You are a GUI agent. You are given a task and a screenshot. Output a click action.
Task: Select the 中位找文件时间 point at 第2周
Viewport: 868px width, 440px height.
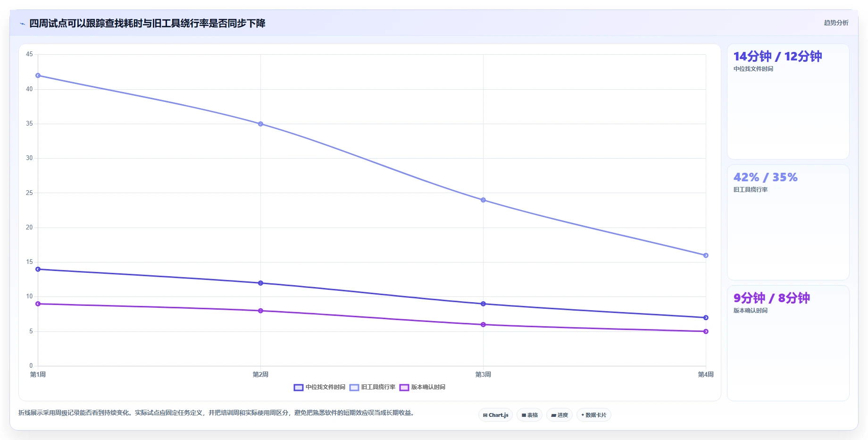pyautogui.click(x=260, y=283)
